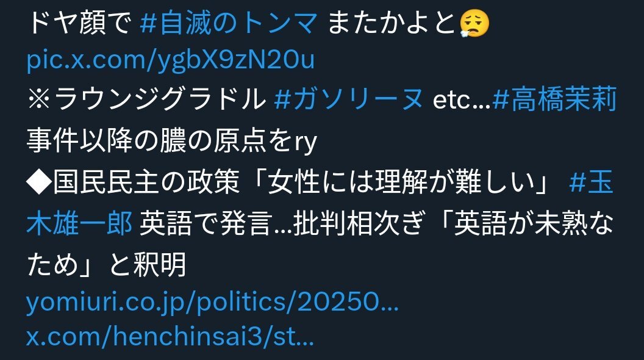
Task: Open the #高橋茉莉 hashtag
Action: pyautogui.click(x=554, y=99)
